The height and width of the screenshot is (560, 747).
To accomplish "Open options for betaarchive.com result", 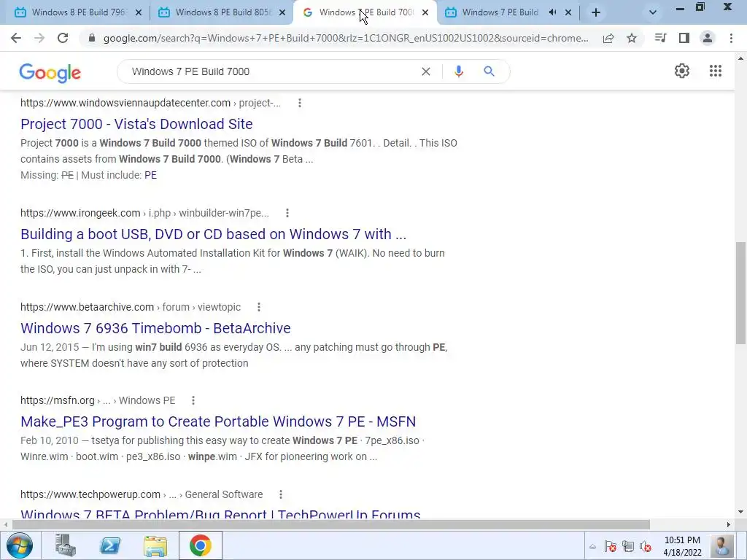I will 259,307.
